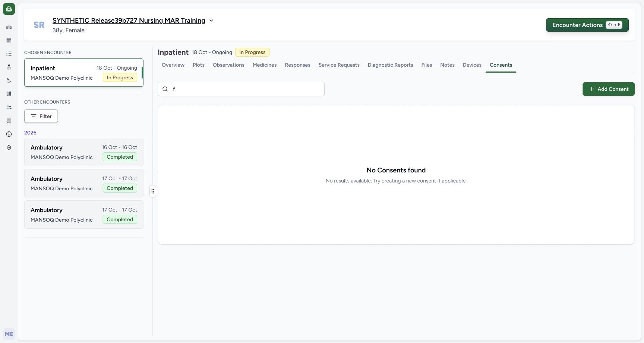Click the 38y, Female patient details text

click(x=69, y=30)
